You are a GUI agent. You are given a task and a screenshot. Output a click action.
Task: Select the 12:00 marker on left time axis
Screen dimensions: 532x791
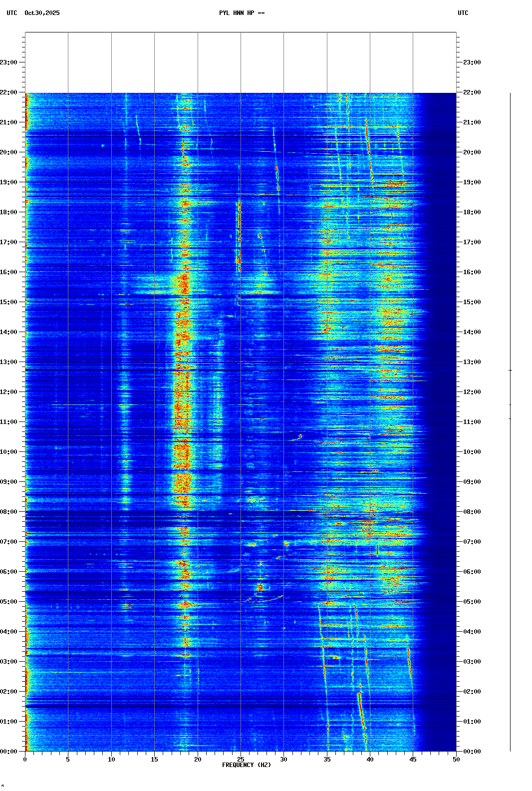click(x=9, y=392)
